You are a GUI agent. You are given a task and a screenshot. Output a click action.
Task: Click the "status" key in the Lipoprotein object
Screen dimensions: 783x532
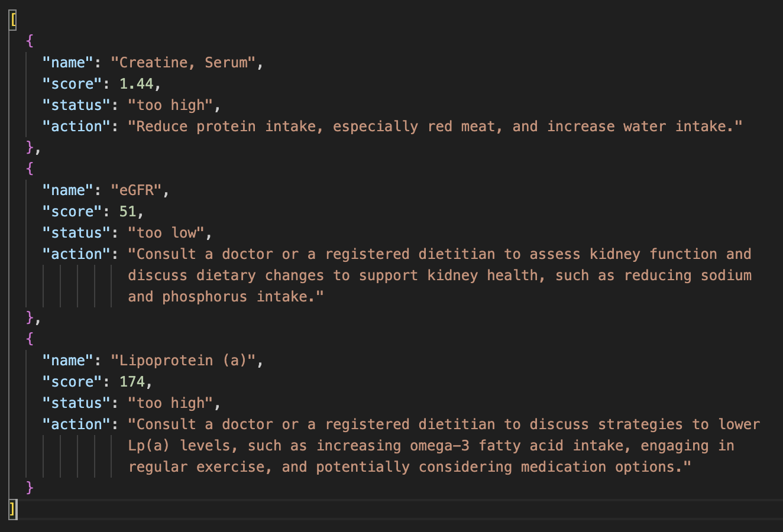point(76,403)
